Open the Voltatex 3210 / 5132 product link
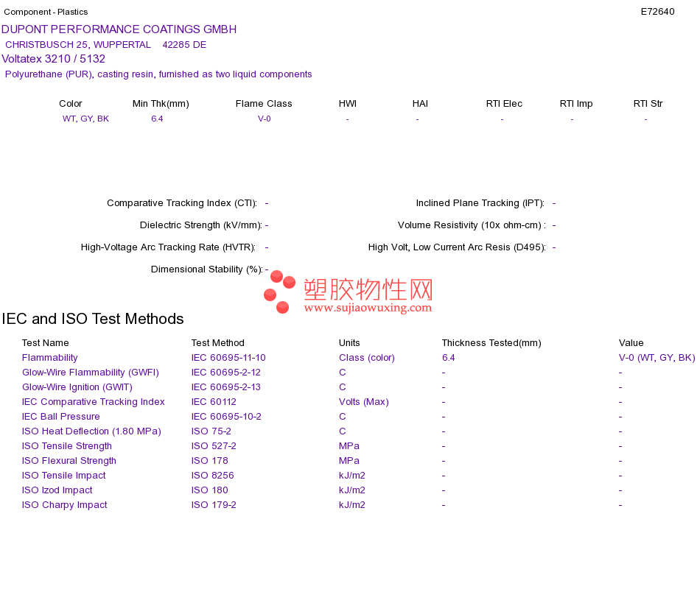This screenshot has width=700, height=589. tap(54, 59)
